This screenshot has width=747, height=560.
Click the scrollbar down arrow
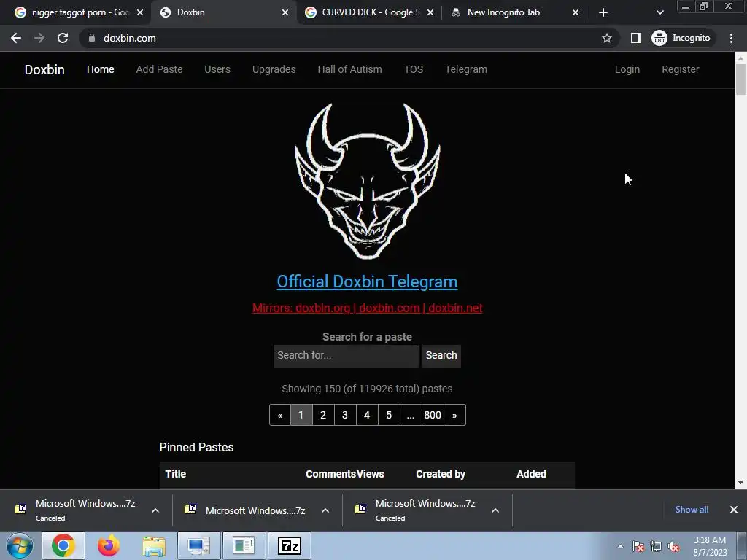740,483
